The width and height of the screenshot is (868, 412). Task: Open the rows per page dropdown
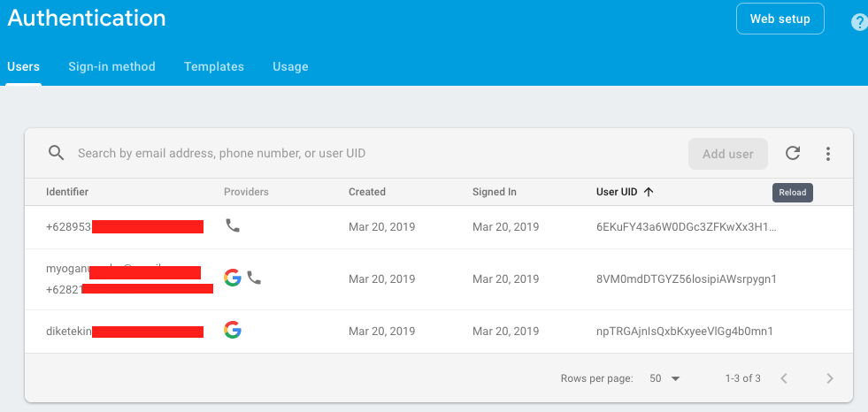tap(665, 378)
